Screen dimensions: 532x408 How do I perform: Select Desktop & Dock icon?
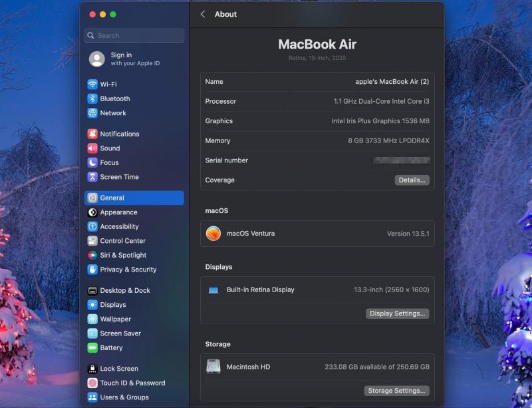[x=92, y=290]
